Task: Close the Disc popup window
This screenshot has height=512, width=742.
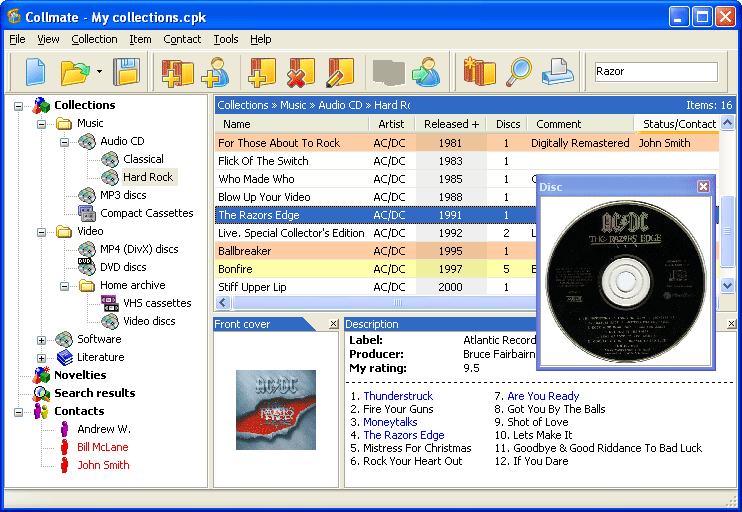Action: coord(703,186)
